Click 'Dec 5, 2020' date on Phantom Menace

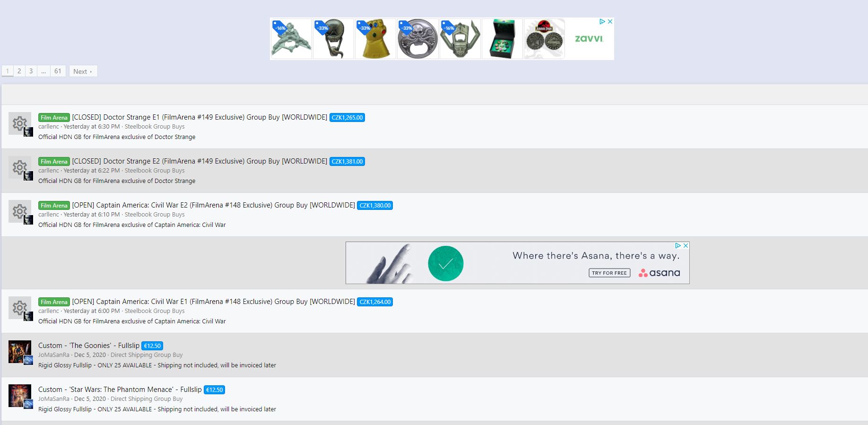tap(90, 399)
